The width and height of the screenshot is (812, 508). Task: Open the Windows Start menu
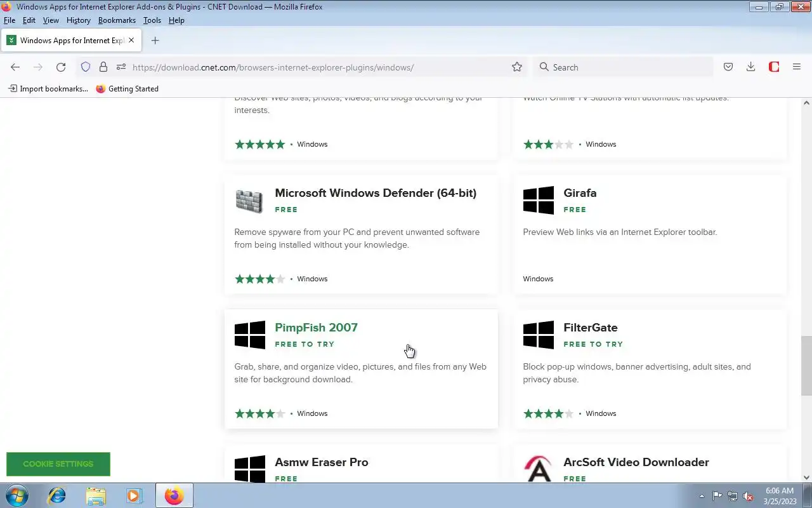click(16, 495)
